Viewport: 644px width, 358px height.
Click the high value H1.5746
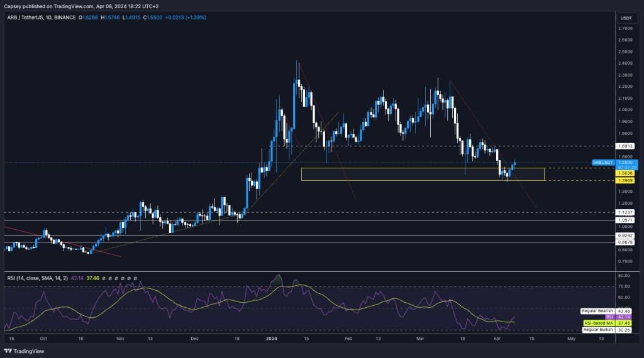(x=110, y=18)
